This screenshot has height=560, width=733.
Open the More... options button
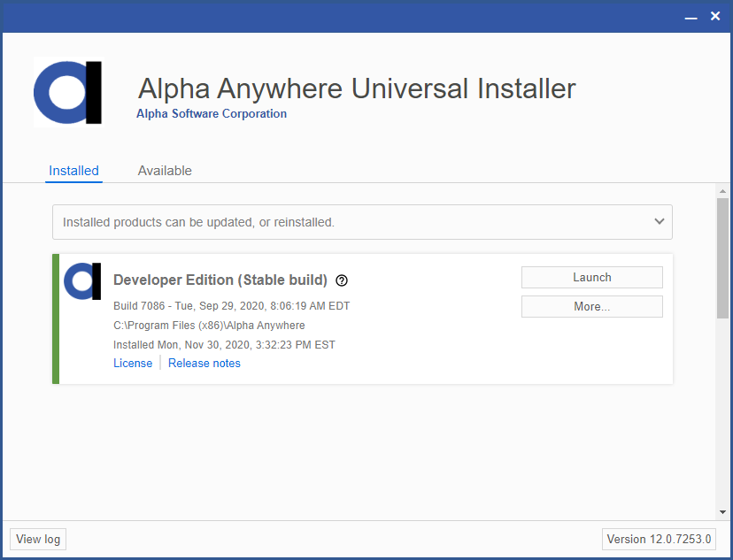[592, 306]
